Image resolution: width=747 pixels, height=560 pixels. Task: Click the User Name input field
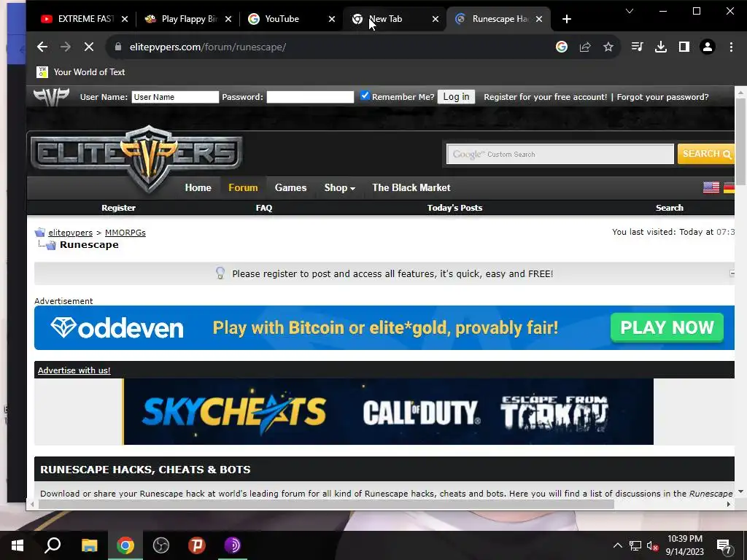(x=175, y=97)
